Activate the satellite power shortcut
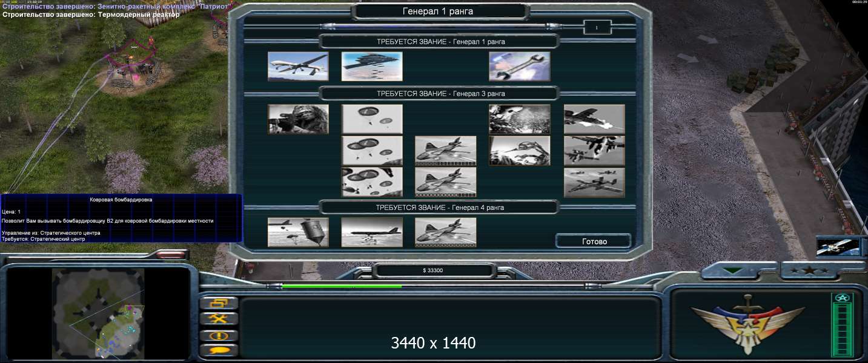Image resolution: width=868 pixels, height=363 pixels. (838, 246)
